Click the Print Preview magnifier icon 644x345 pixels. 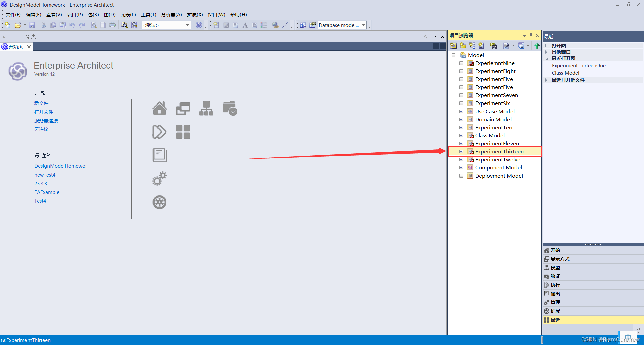[94, 25]
